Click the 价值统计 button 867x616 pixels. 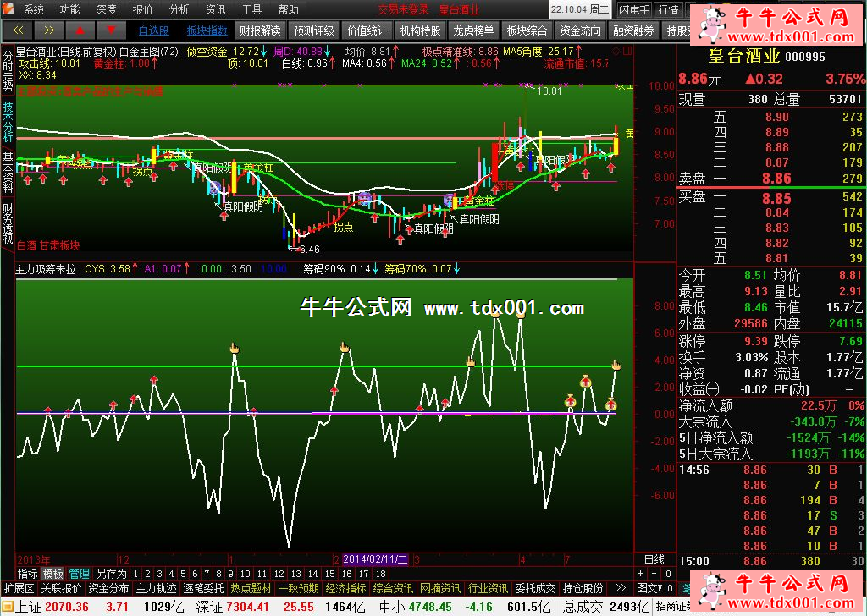[367, 30]
